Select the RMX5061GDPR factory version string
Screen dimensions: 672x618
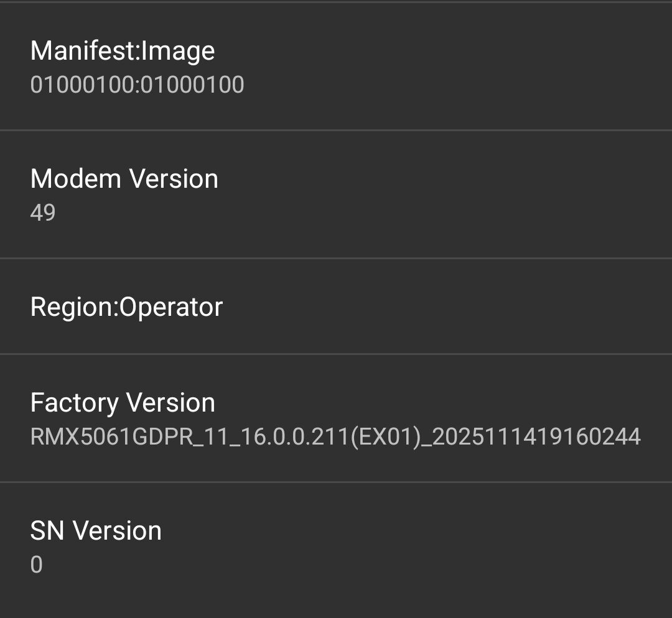click(x=335, y=436)
